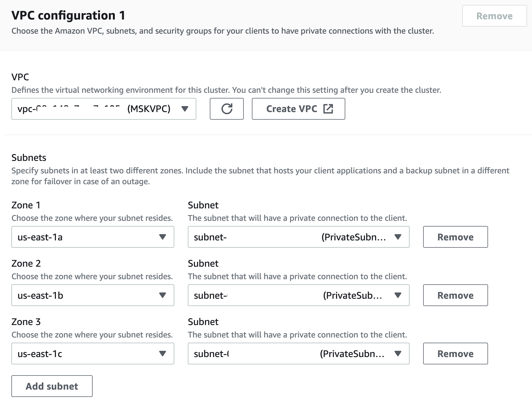Click Add subnet
Screen dimensions: 532x401
(x=52, y=386)
